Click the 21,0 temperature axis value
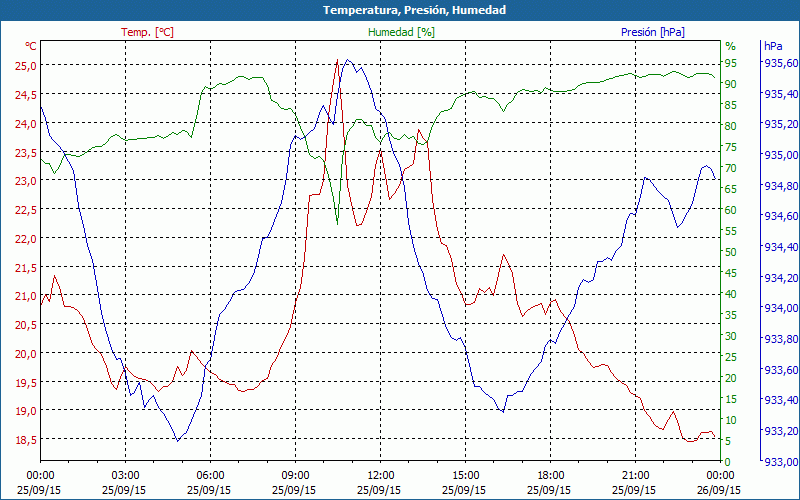This screenshot has height=500, width=800. tap(25, 296)
